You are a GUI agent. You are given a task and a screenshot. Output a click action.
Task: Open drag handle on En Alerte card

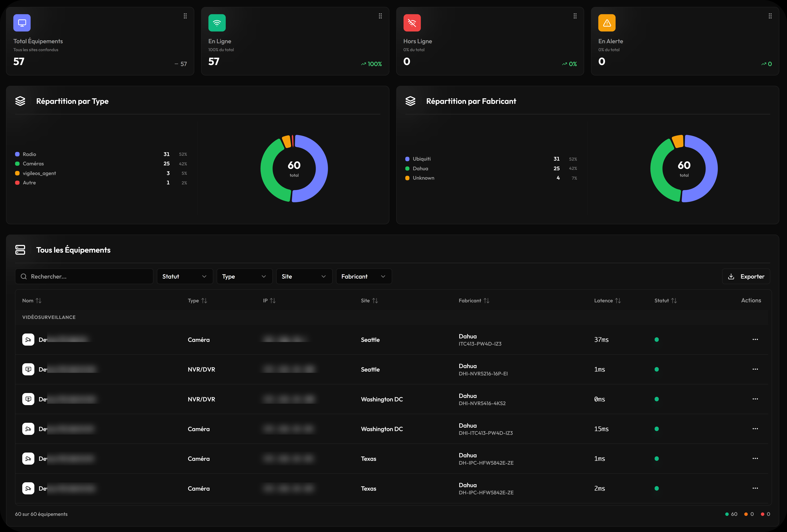770,16
